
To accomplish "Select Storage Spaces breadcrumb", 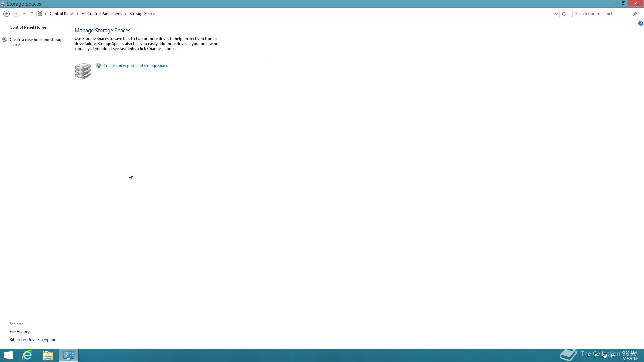I will tap(143, 14).
